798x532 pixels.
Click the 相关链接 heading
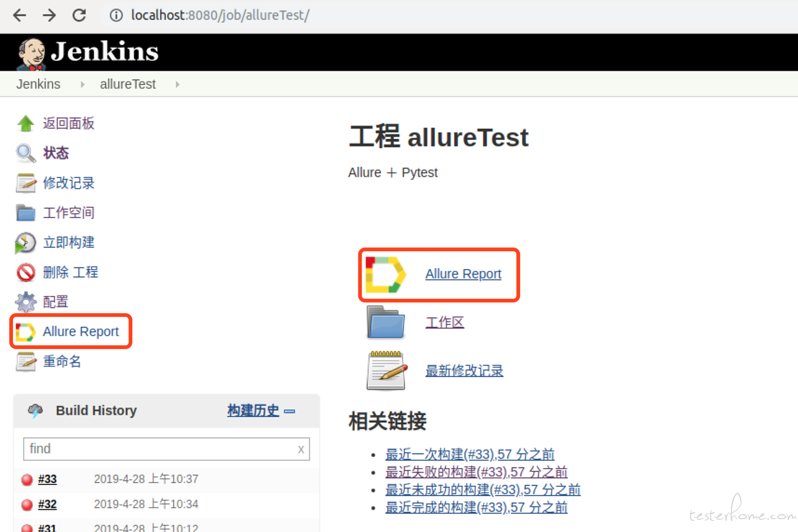pos(387,422)
